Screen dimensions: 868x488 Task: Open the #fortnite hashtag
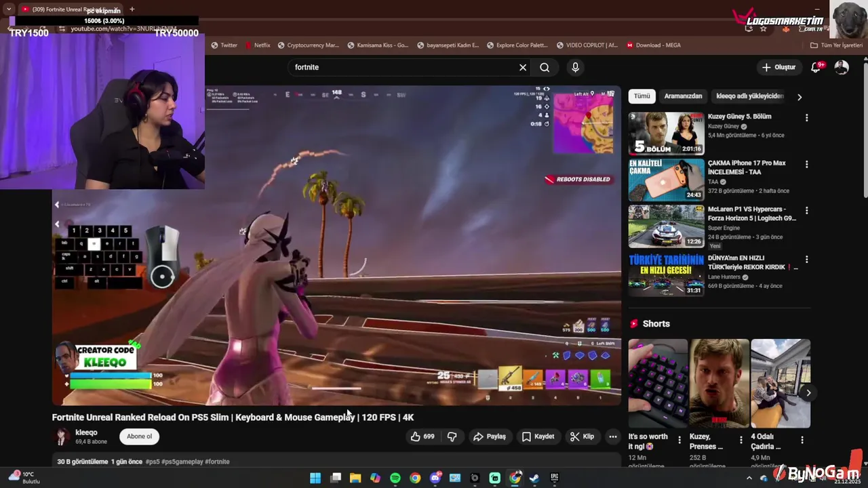[x=217, y=462]
